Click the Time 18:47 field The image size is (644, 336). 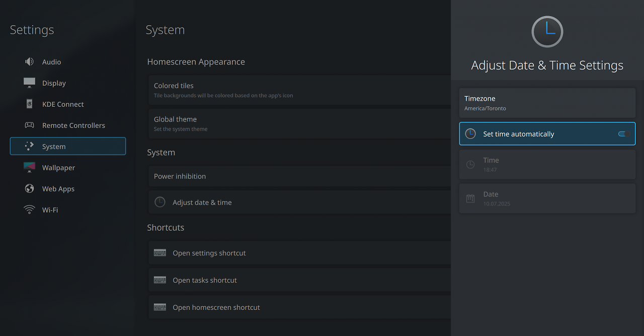pyautogui.click(x=547, y=165)
